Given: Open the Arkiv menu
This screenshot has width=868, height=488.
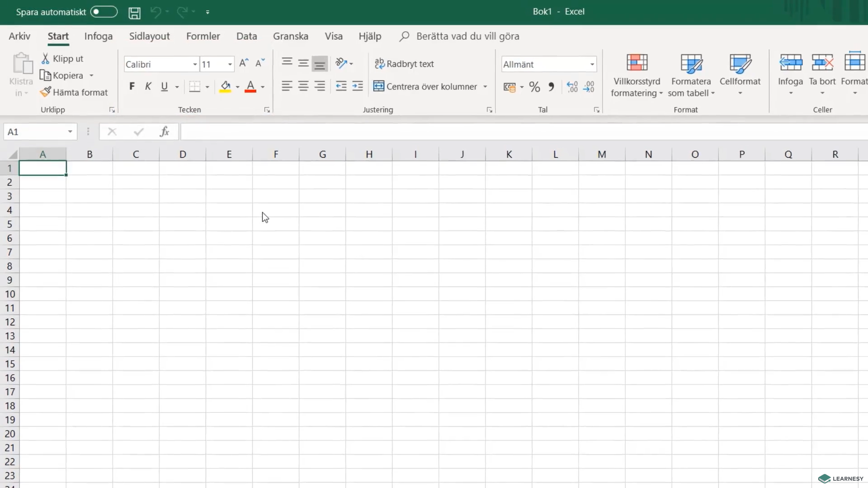Looking at the screenshot, I should tap(19, 36).
